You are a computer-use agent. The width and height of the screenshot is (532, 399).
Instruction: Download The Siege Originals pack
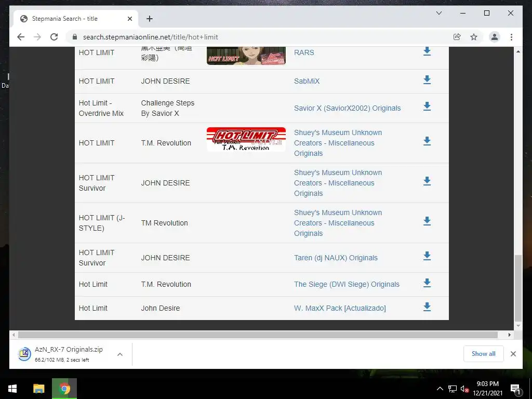coord(427,283)
